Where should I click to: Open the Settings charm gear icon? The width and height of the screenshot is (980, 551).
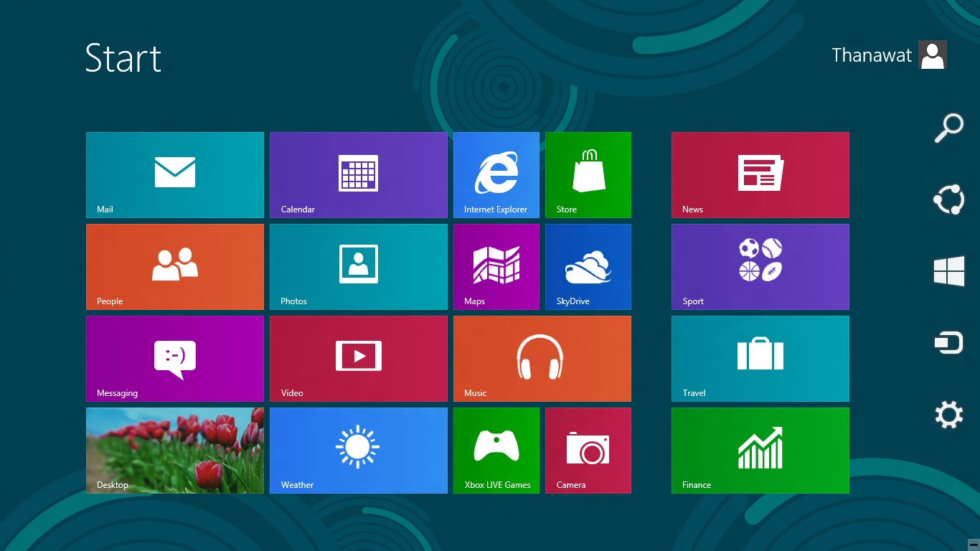point(948,415)
